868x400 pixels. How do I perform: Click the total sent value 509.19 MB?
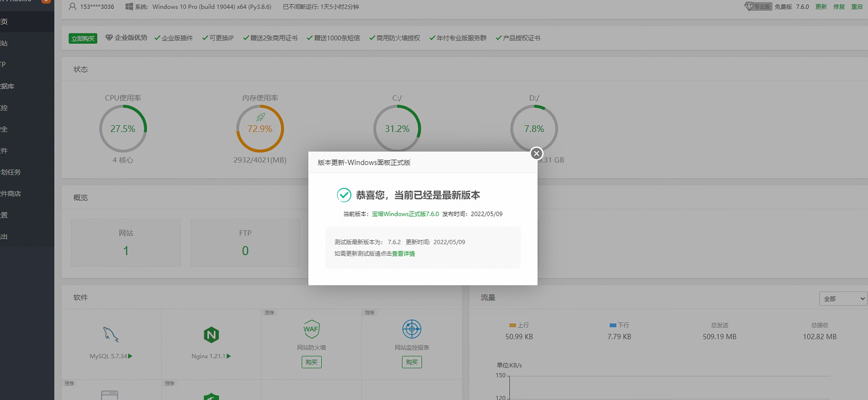click(719, 337)
